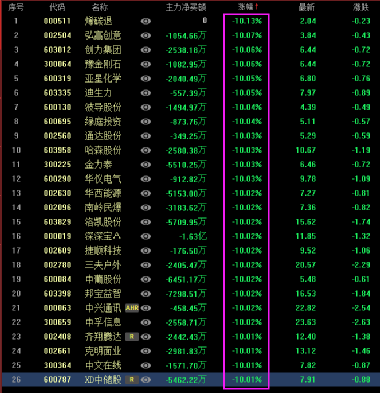Click the eye icon for 弘高创意
The image size is (380, 393).
point(146,35)
